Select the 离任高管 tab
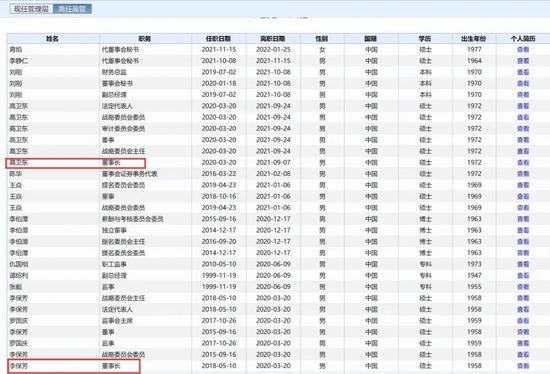550x374 pixels. [72, 9]
